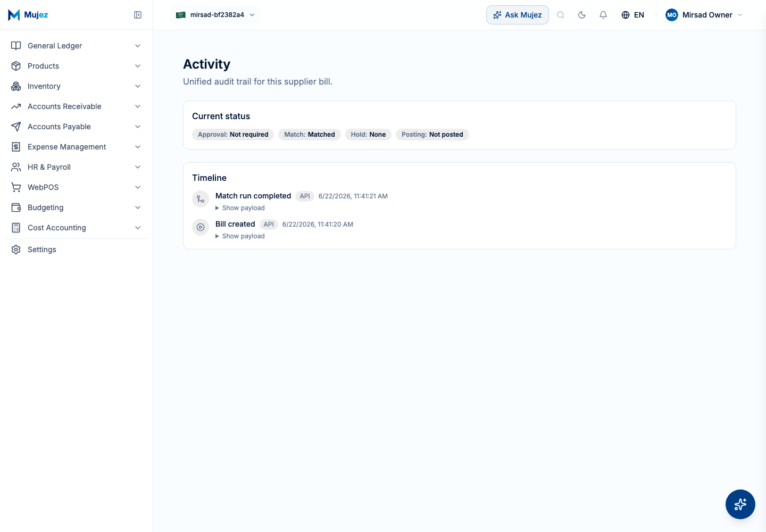Click the Saudi flag company icon
The height and width of the screenshot is (532, 766).
click(x=181, y=15)
